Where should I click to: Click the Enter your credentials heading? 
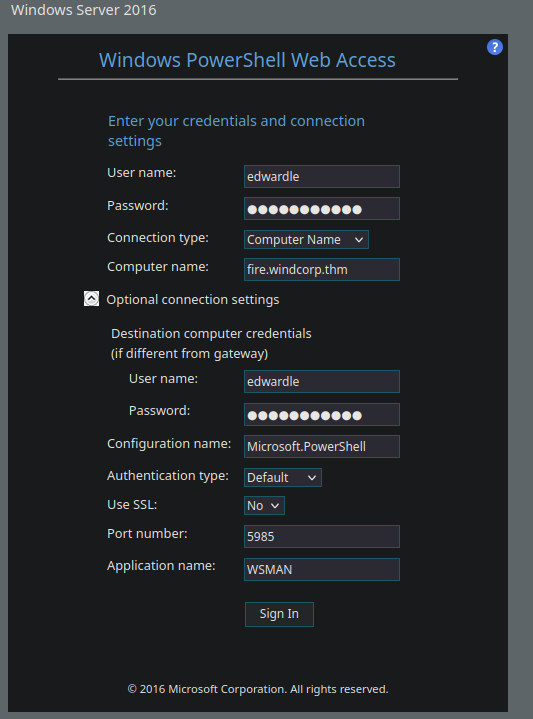click(236, 131)
